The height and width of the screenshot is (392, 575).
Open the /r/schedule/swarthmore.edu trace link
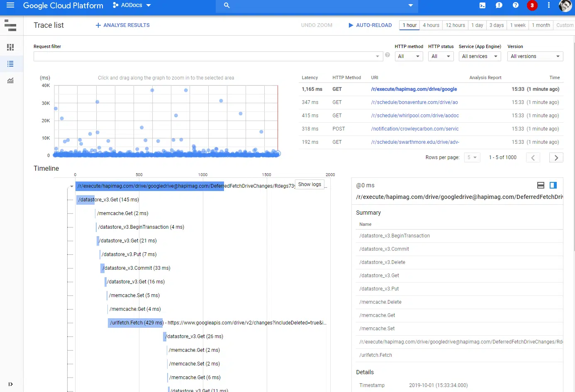pos(415,142)
